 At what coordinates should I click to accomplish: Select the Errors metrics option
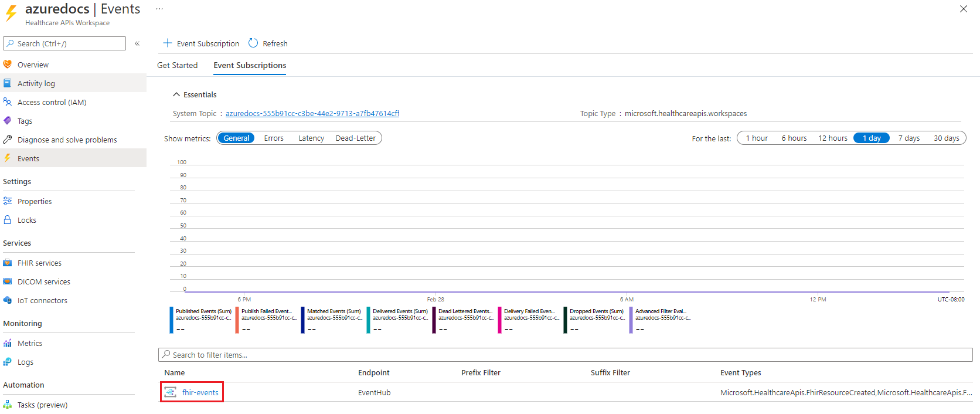(274, 138)
